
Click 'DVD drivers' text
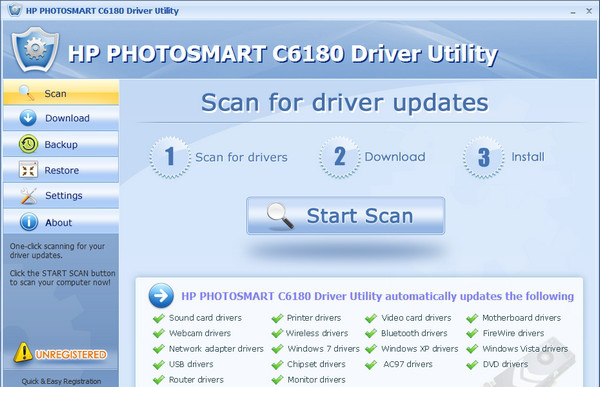505,364
